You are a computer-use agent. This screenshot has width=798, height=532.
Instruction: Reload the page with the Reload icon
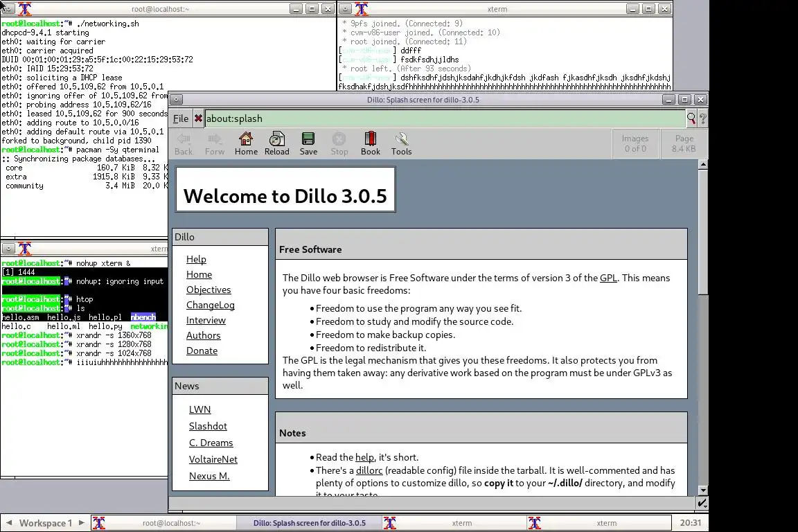click(277, 143)
